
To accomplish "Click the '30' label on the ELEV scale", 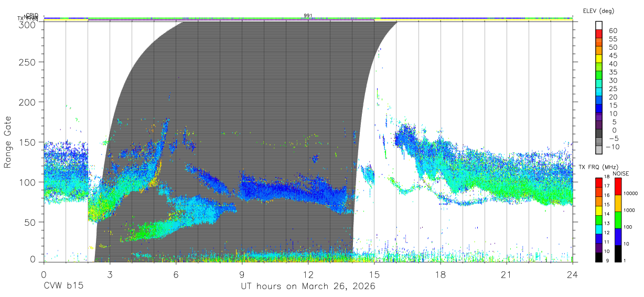I will (612, 81).
